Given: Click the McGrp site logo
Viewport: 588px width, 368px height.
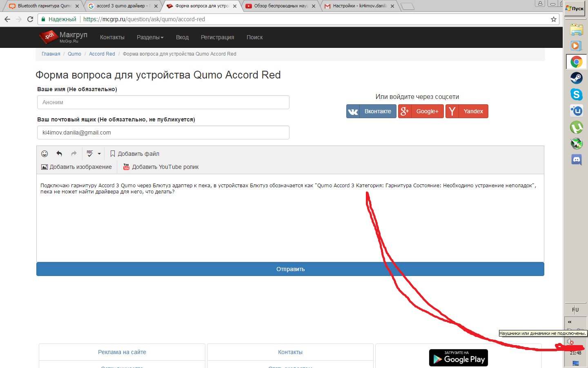Looking at the screenshot, I should tap(63, 37).
